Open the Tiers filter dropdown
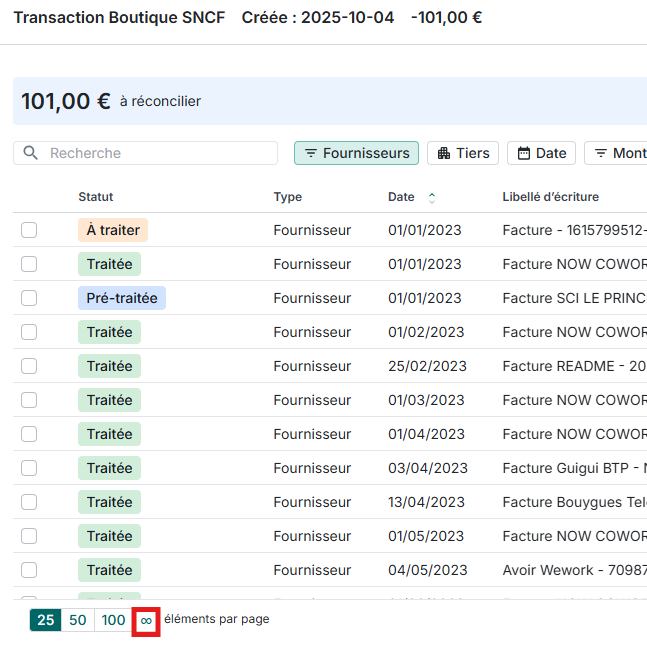 click(463, 153)
